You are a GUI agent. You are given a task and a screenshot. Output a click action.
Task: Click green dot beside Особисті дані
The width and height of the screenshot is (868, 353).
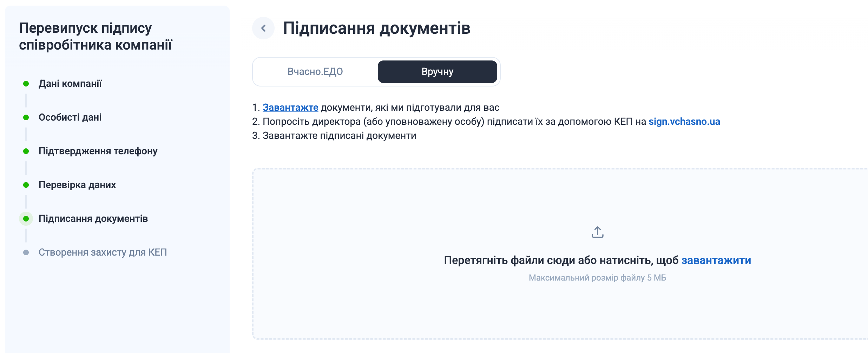click(x=26, y=117)
